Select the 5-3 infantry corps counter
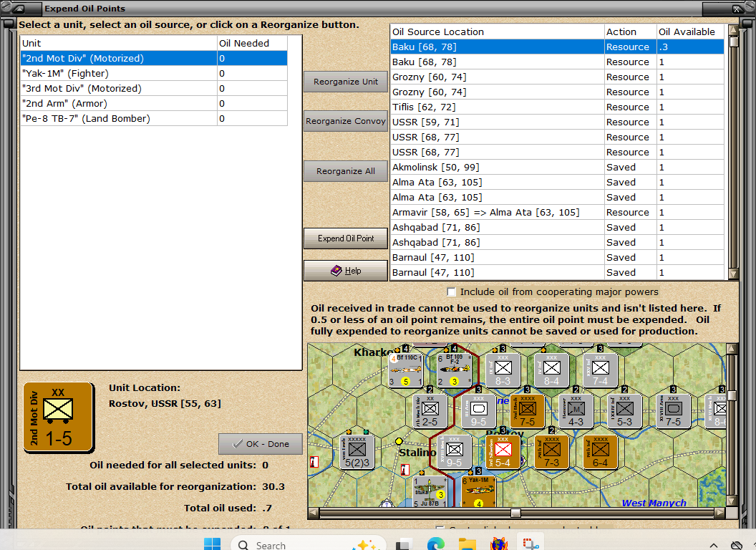 (625, 410)
